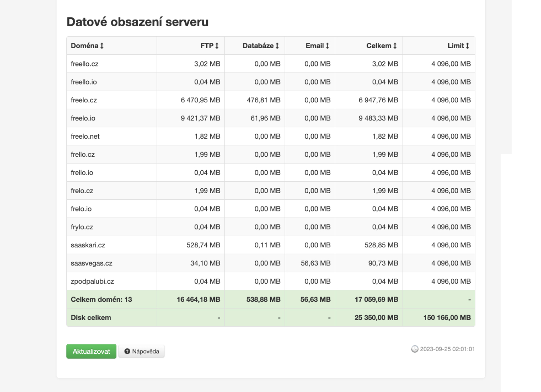
Task: Click the Celkem domén: 13 summary row
Action: [101, 300]
